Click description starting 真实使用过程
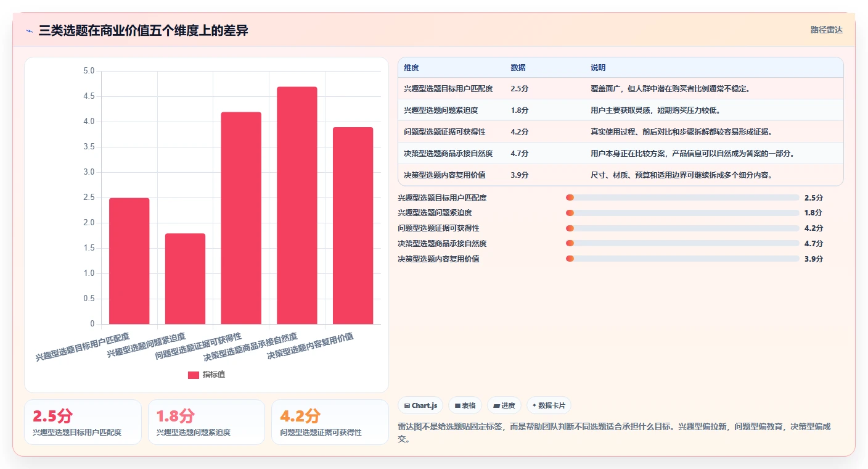868x469 pixels. click(681, 132)
